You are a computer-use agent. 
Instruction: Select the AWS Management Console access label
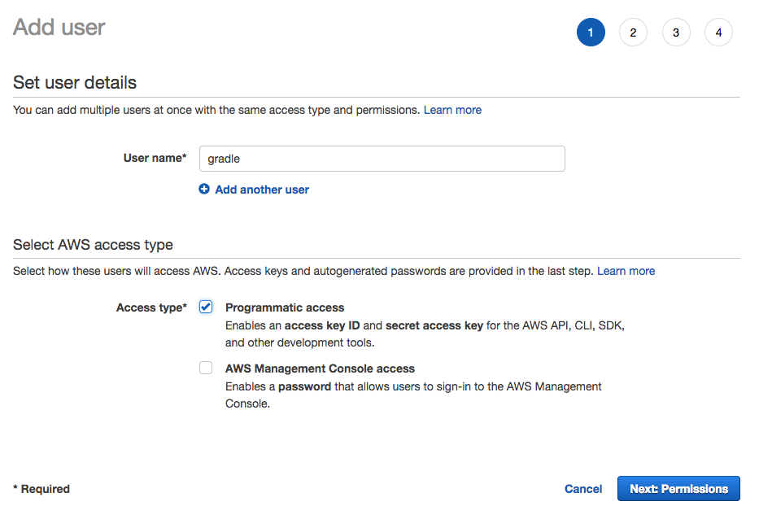(x=320, y=368)
